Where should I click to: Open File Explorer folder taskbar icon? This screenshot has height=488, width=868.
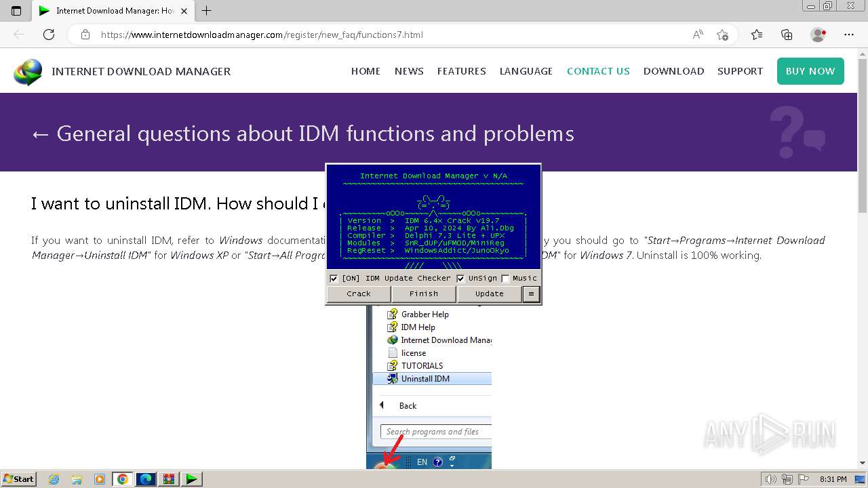[77, 479]
